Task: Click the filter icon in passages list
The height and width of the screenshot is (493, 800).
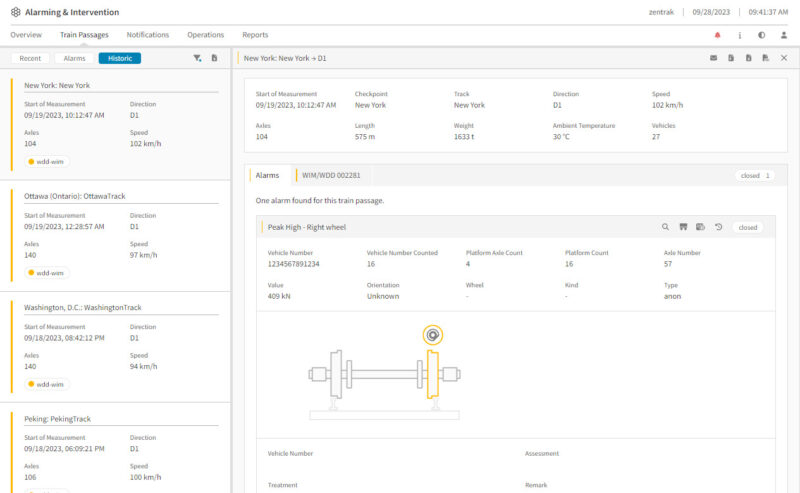Action: (x=197, y=58)
